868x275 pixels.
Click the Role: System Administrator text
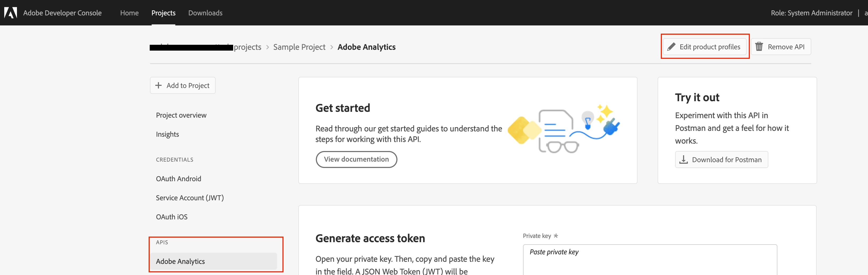(811, 13)
